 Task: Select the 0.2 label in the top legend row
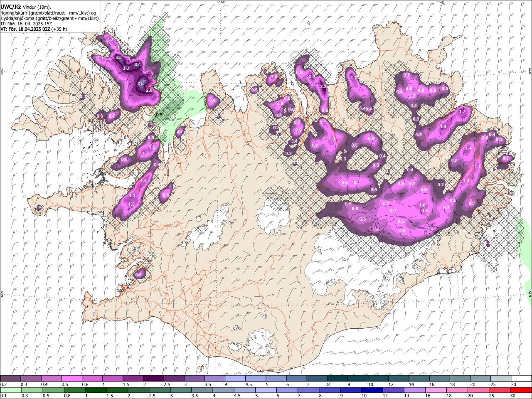pyautogui.click(x=3, y=384)
